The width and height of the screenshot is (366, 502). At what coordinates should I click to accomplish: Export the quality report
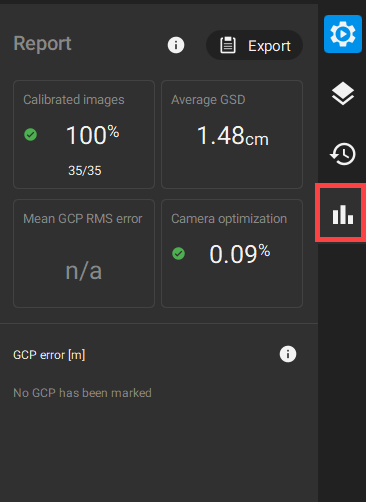tap(255, 45)
